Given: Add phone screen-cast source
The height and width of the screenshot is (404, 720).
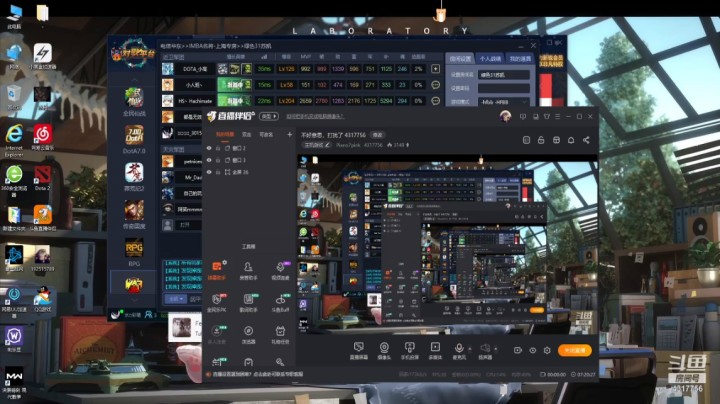Looking at the screenshot, I should tap(410, 350).
